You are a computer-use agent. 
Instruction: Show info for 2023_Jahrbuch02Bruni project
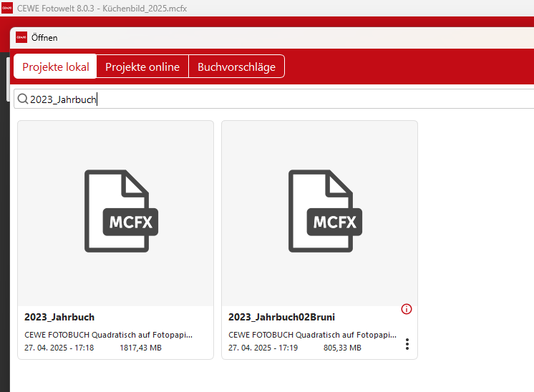407,309
